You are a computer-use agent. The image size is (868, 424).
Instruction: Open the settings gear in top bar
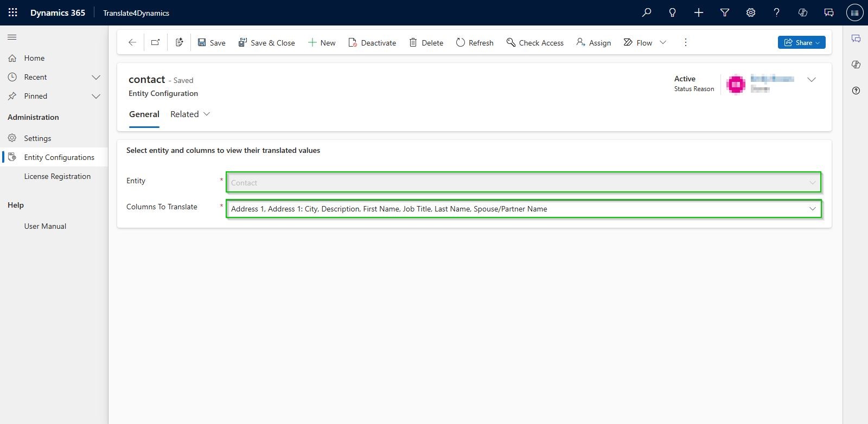tap(750, 12)
